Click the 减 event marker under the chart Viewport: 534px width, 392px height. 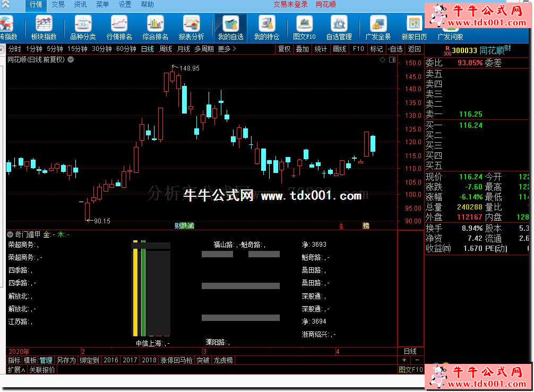191,225
